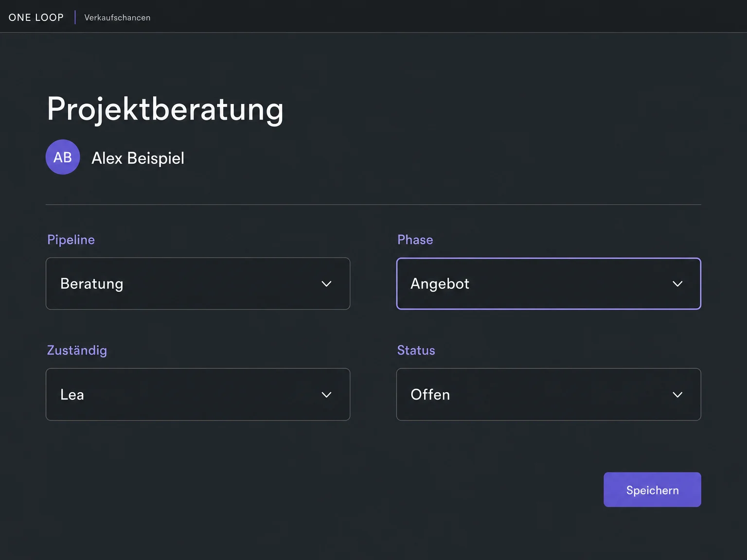Open the Pipeline dropdown showing Beratung
The height and width of the screenshot is (560, 747).
tap(198, 283)
